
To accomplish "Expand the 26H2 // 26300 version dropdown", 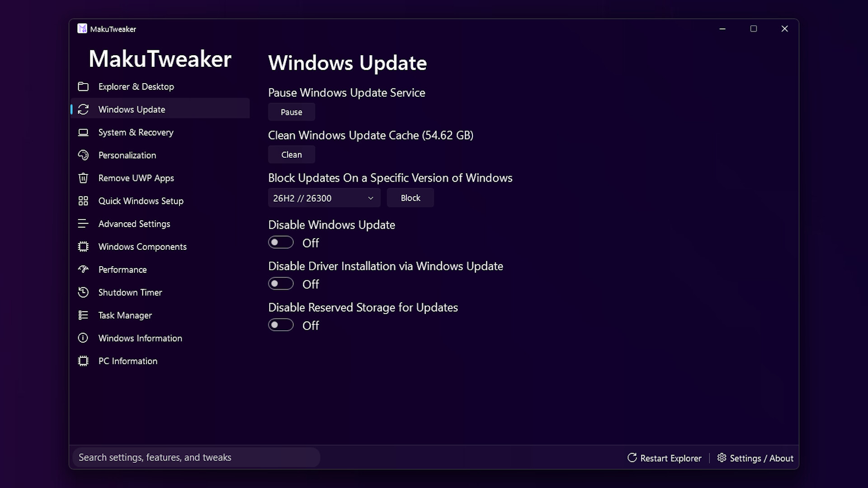I will (324, 198).
